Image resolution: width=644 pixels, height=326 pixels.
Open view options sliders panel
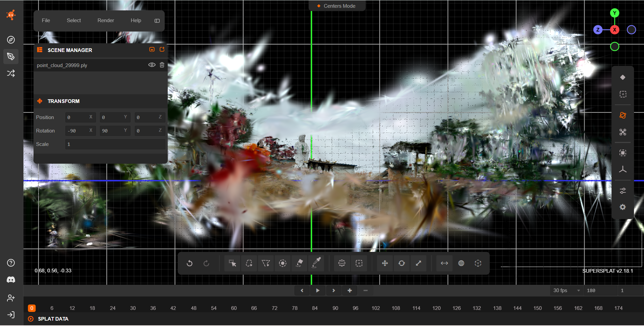tap(623, 191)
